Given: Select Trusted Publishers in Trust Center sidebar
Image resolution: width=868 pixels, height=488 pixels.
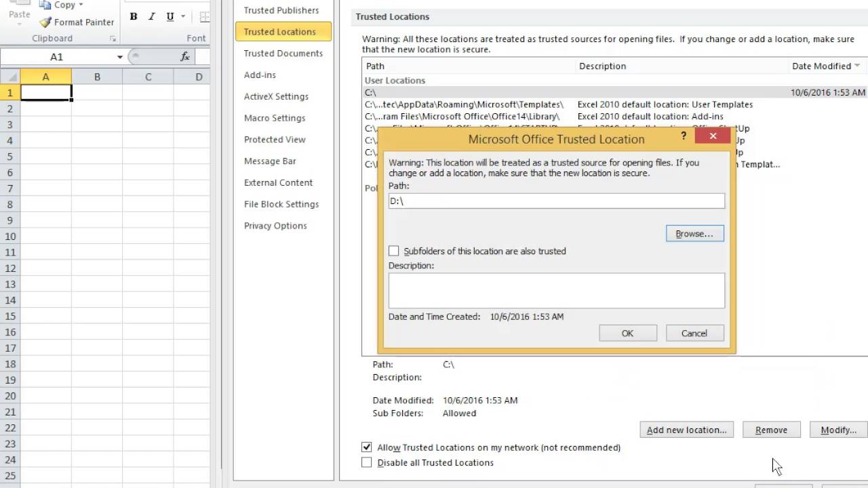Looking at the screenshot, I should coord(281,10).
